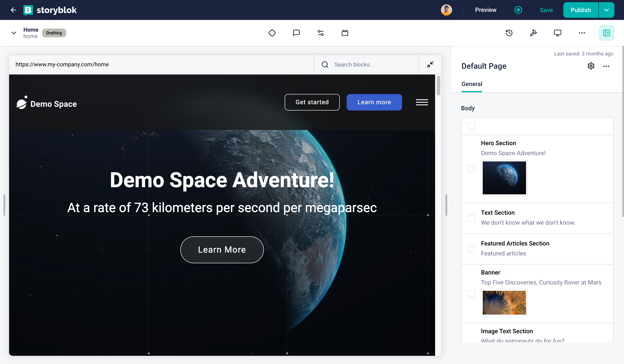Click the blue Learn more button
The image size is (624, 364).
374,102
